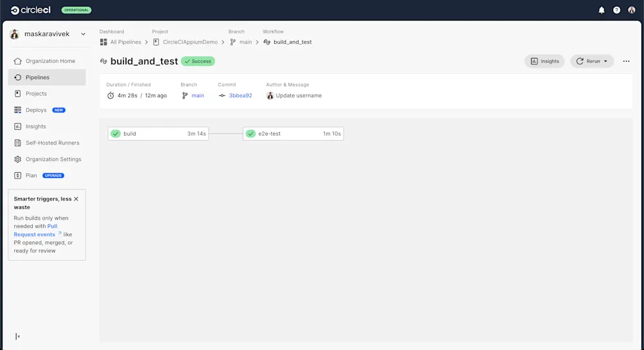Click the Self-Hosted Runners sidebar icon
This screenshot has height=350, width=644.
pyautogui.click(x=18, y=143)
